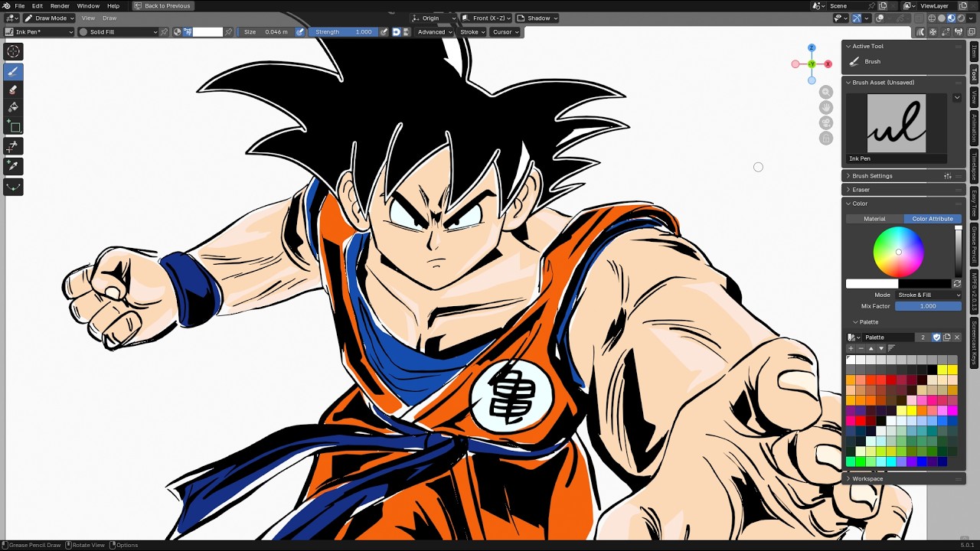980x551 pixels.
Task: Click the camera view viewport gizmo
Action: pyautogui.click(x=825, y=122)
